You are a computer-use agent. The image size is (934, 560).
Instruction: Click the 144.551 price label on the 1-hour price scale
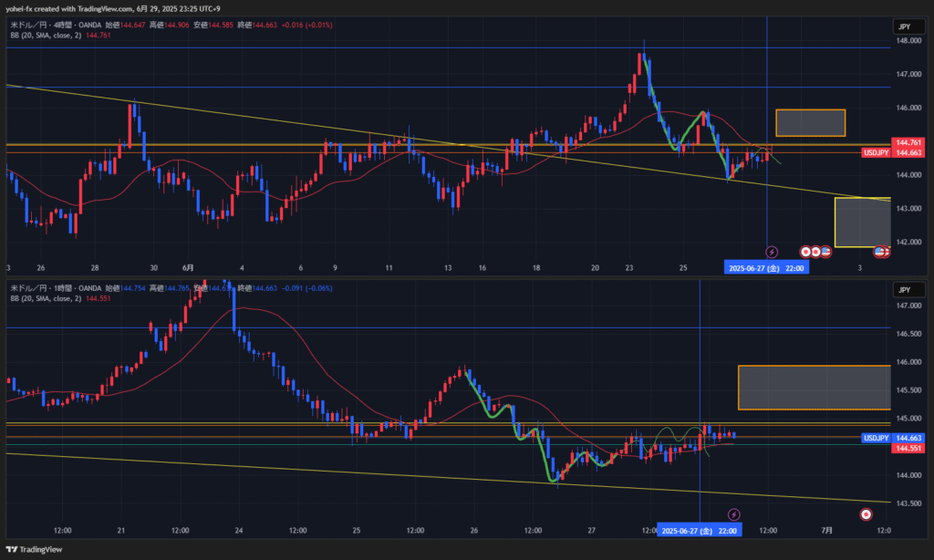[908, 448]
